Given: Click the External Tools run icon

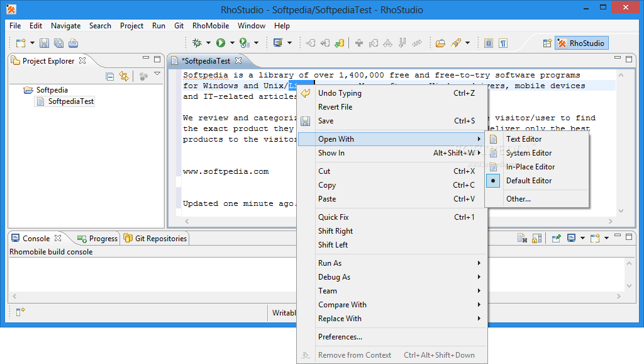Looking at the screenshot, I should click(x=245, y=43).
